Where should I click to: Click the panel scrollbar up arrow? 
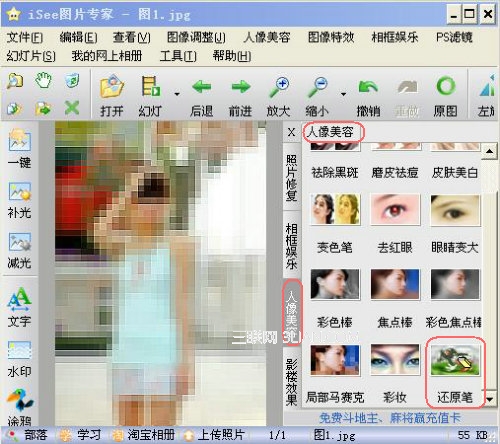point(489,152)
